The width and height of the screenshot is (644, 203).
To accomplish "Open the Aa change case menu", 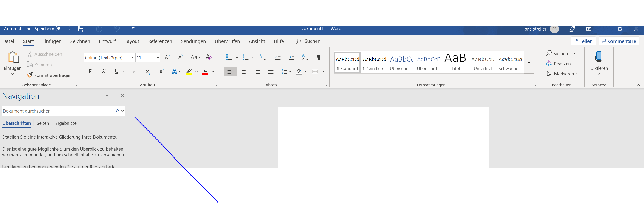I will tap(195, 57).
